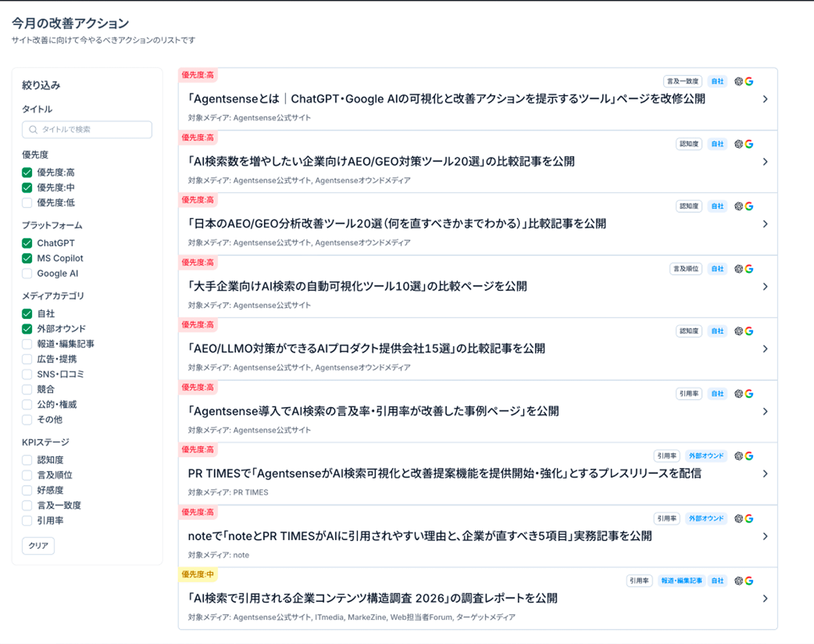Image resolution: width=814 pixels, height=644 pixels.
Task: Click ChatGPT icon in 日本のAEO/GEO分析改善ツール row
Action: pyautogui.click(x=739, y=206)
